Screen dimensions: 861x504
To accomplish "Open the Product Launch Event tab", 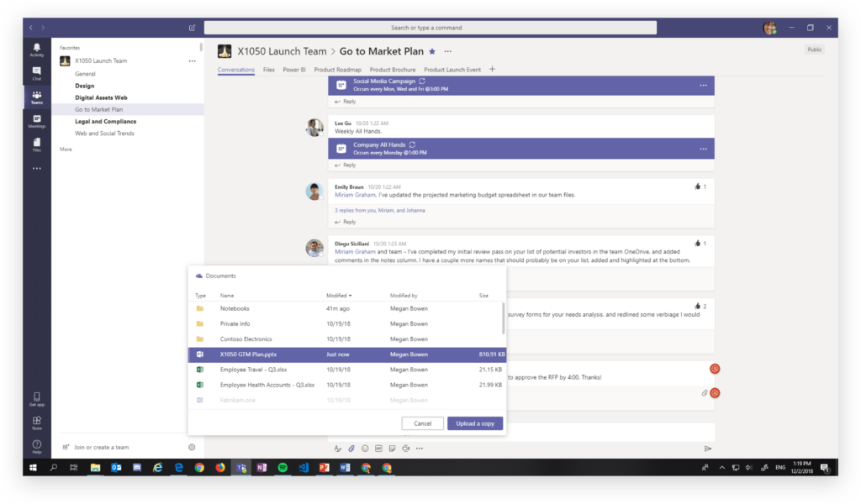I will (x=452, y=70).
